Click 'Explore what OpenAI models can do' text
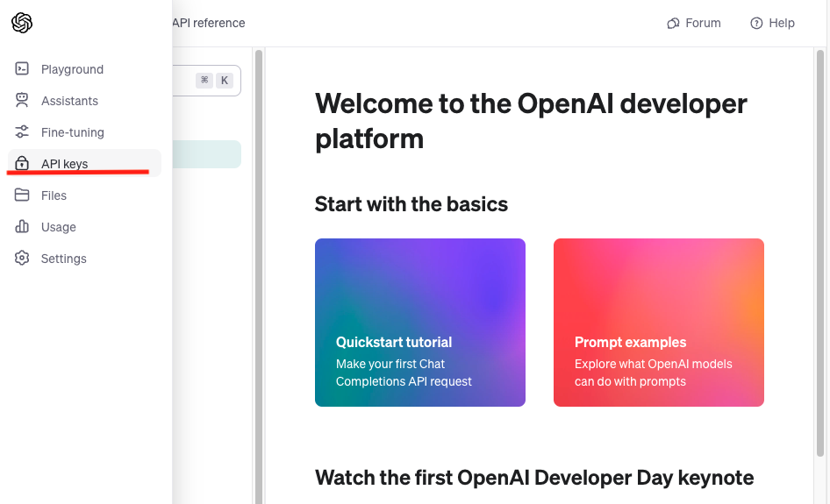 click(653, 373)
